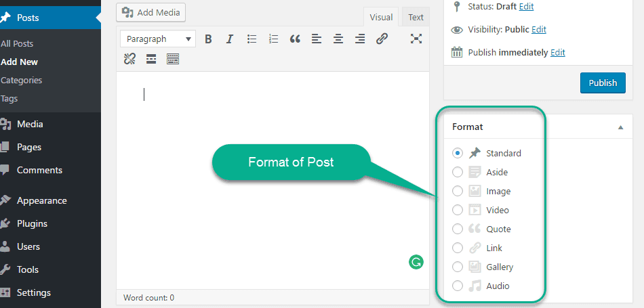Edit the Publish immediately schedule
644x308 pixels.
point(558,53)
